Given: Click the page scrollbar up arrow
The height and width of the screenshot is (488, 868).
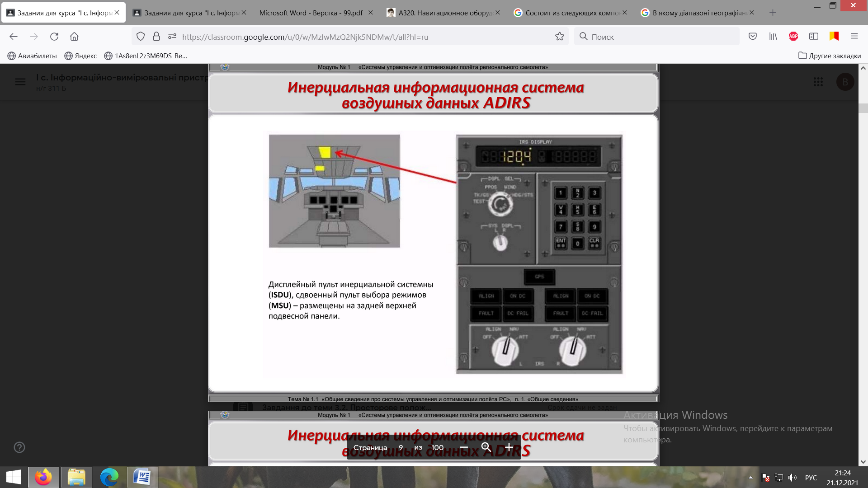Looking at the screenshot, I should pos(863,68).
